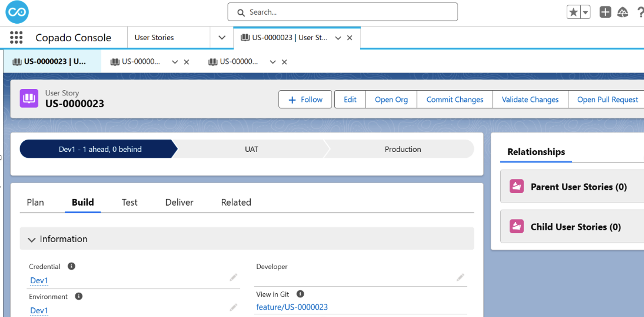This screenshot has height=317, width=644.
Task: Select the Production pipeline stage
Action: tap(402, 149)
